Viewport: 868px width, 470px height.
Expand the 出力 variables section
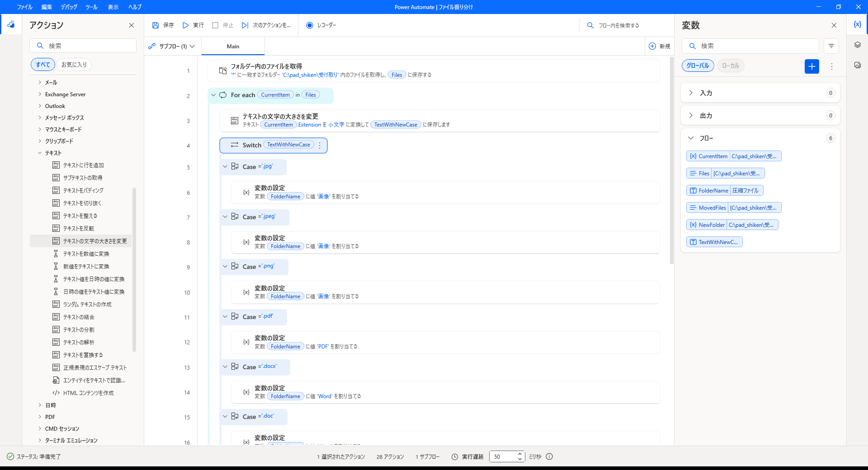coord(691,115)
